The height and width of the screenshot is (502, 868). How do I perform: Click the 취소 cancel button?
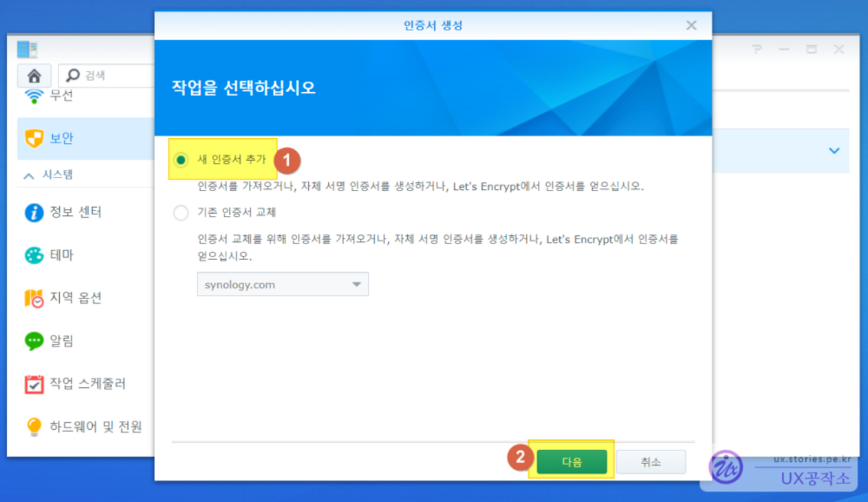coord(651,462)
